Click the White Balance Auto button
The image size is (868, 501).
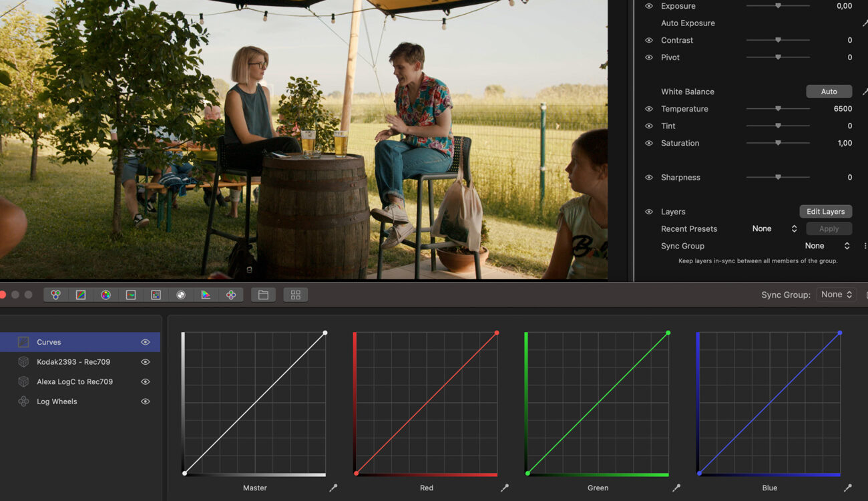click(x=829, y=92)
